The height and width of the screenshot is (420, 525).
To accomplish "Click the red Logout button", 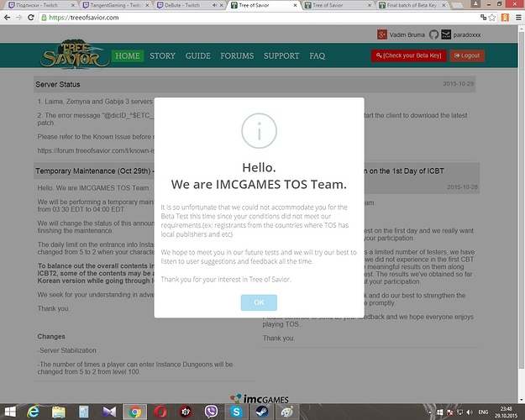I will click(466, 55).
